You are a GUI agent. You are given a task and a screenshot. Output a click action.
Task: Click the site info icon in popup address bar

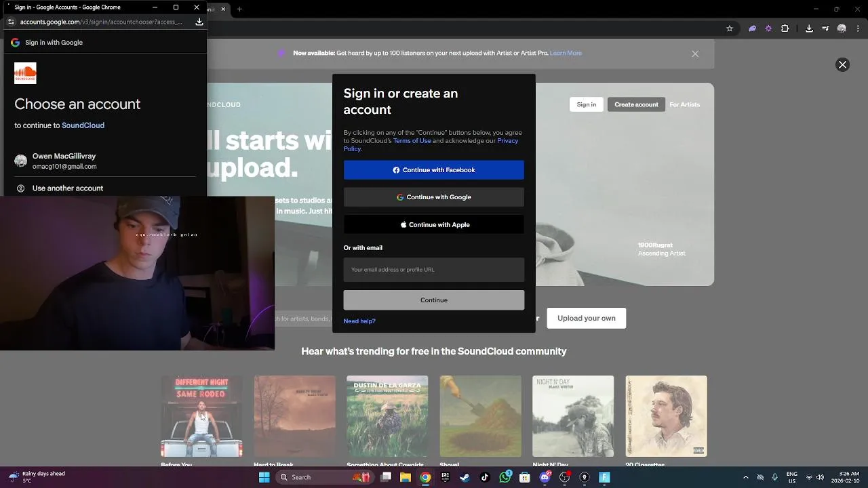[x=11, y=22]
